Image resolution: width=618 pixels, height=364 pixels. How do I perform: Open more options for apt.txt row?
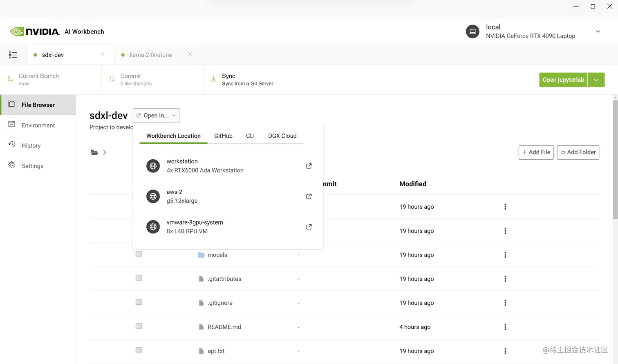point(505,351)
